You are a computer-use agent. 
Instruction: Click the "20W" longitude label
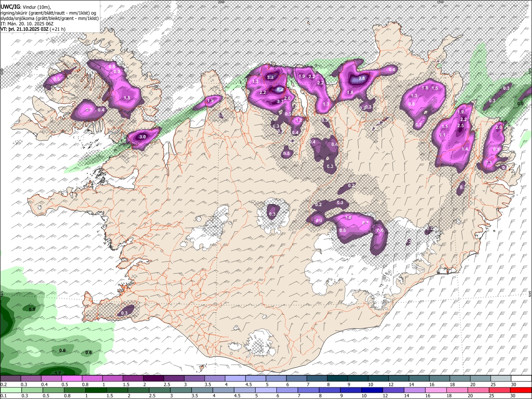(222, 2)
